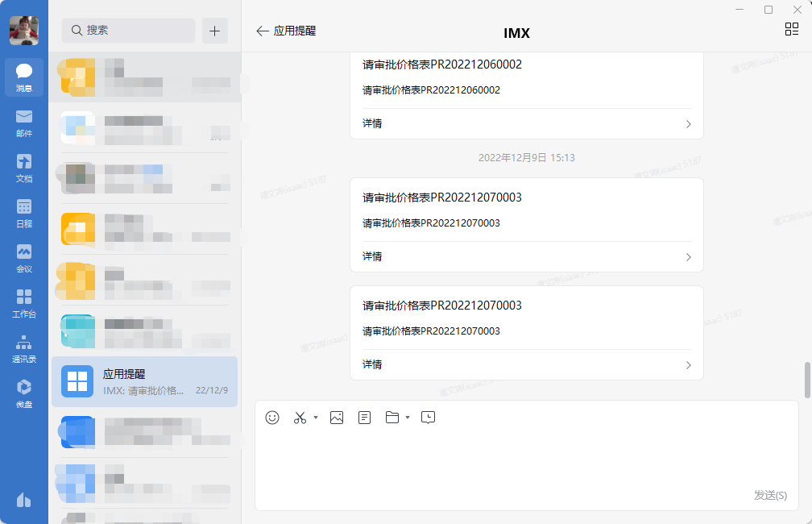Open the 日程 calendar section

24,213
